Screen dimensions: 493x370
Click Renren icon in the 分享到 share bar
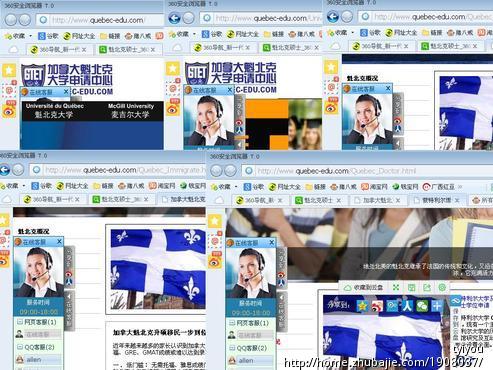(407, 306)
